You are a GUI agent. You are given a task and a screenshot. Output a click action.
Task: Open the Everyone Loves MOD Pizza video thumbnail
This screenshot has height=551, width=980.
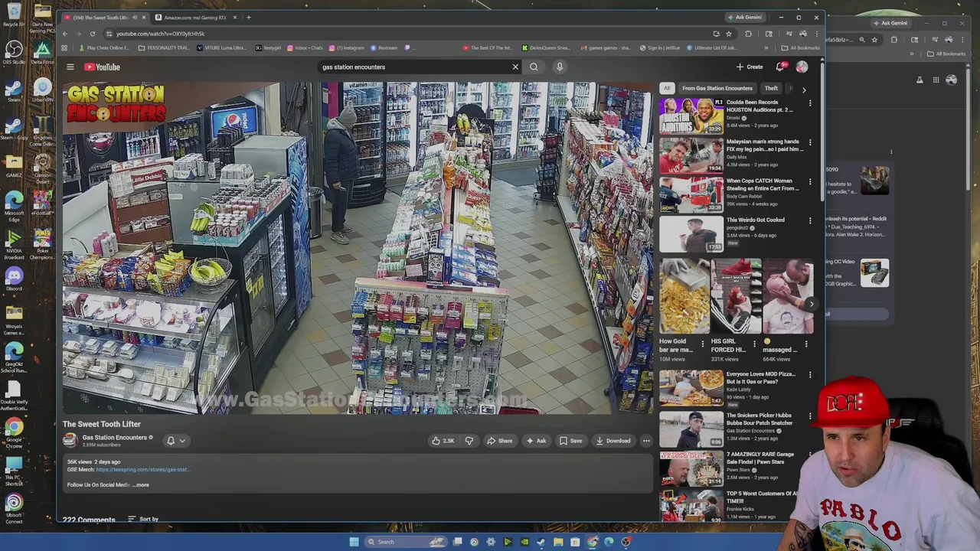691,388
